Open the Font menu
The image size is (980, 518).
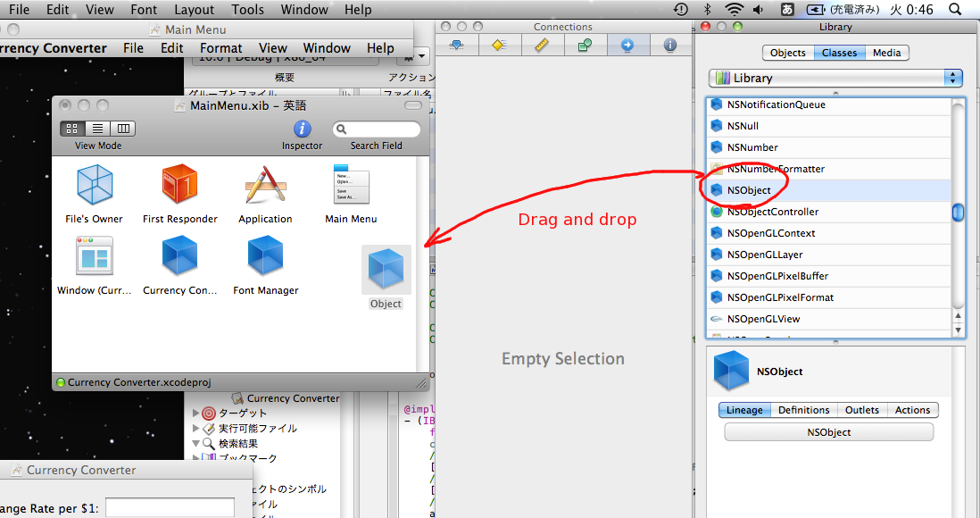click(x=144, y=10)
